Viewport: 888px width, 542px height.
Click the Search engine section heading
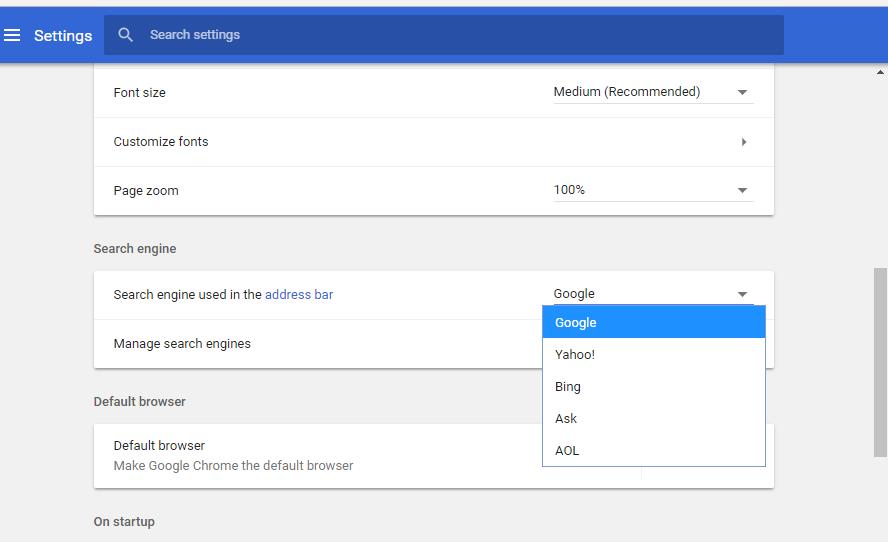pos(135,249)
